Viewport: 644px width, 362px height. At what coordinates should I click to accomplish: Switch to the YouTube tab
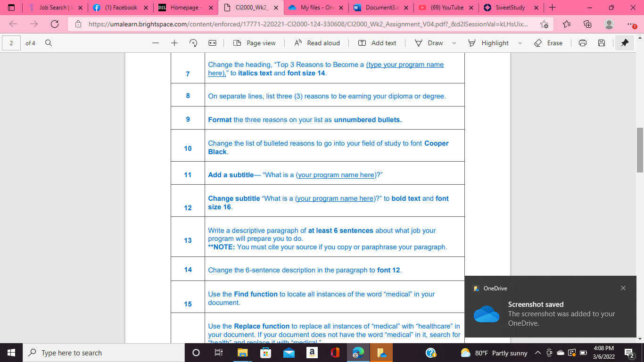coord(446,8)
